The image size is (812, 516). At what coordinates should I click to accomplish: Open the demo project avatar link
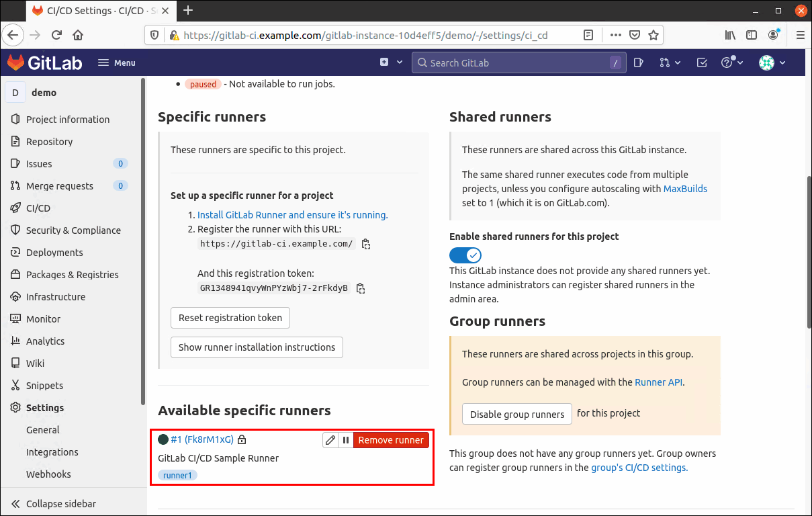[x=15, y=93]
